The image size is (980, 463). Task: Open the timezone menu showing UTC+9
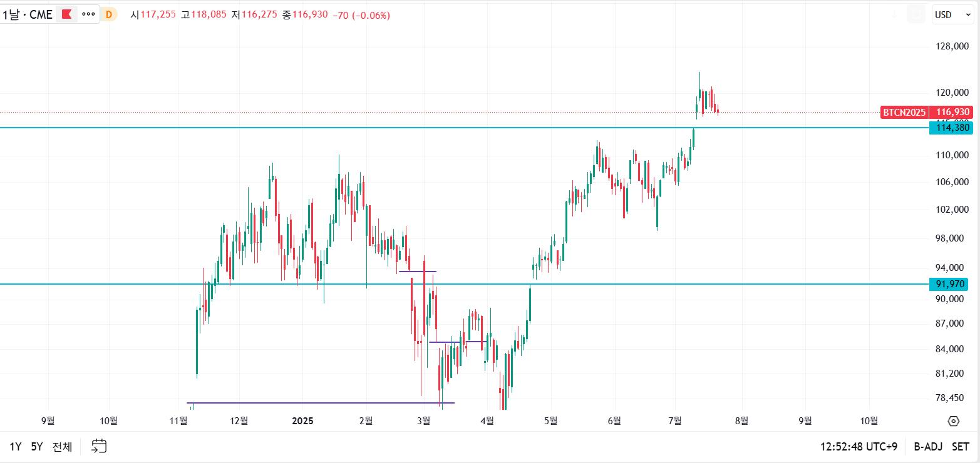click(859, 447)
